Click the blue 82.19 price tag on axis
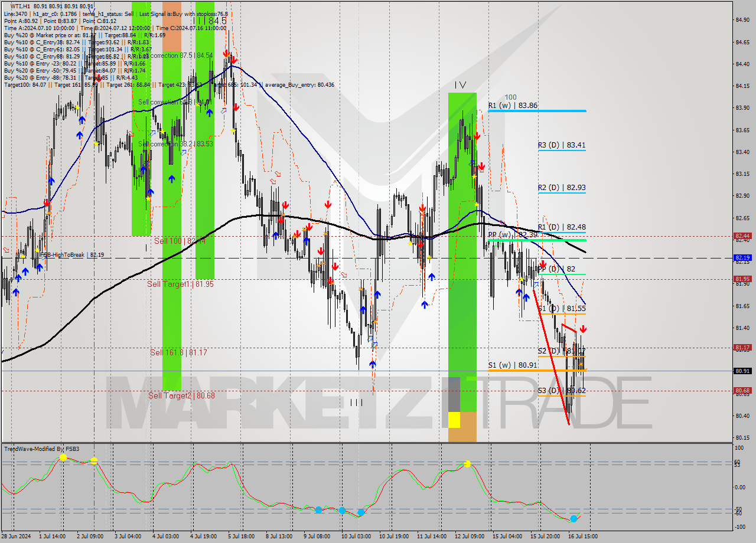Viewport: 756px width, 543px height. (x=742, y=258)
